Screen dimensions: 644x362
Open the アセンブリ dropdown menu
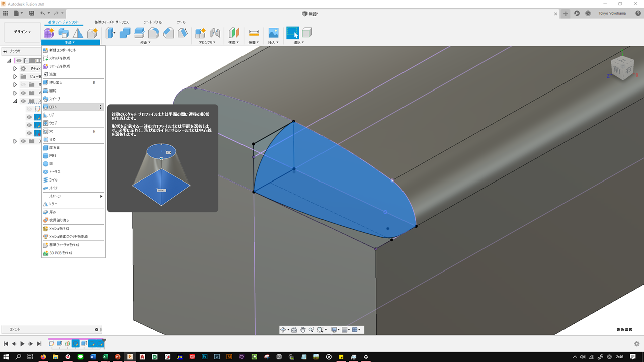[207, 42]
